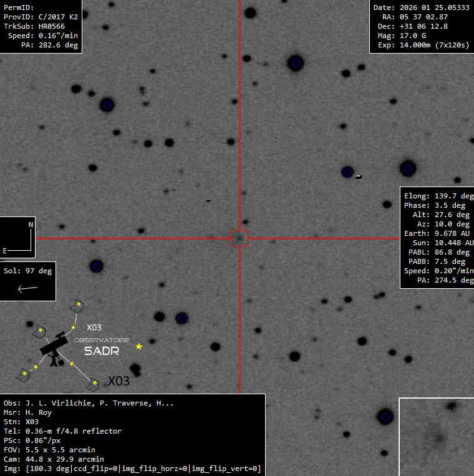The width and height of the screenshot is (474, 476).
Task: Click the Elong 139.7 deg reading
Action: (438, 196)
